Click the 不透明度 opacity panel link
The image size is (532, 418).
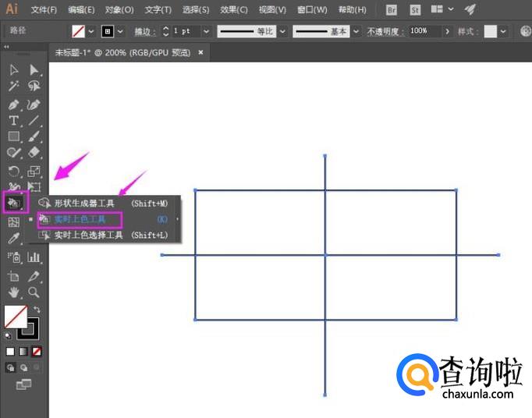coord(385,31)
